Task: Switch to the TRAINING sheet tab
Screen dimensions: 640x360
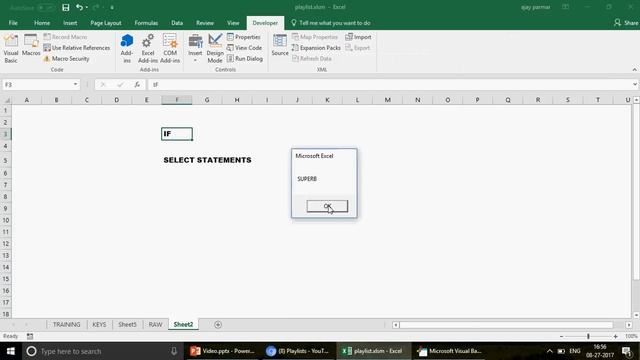Action: pos(67,324)
